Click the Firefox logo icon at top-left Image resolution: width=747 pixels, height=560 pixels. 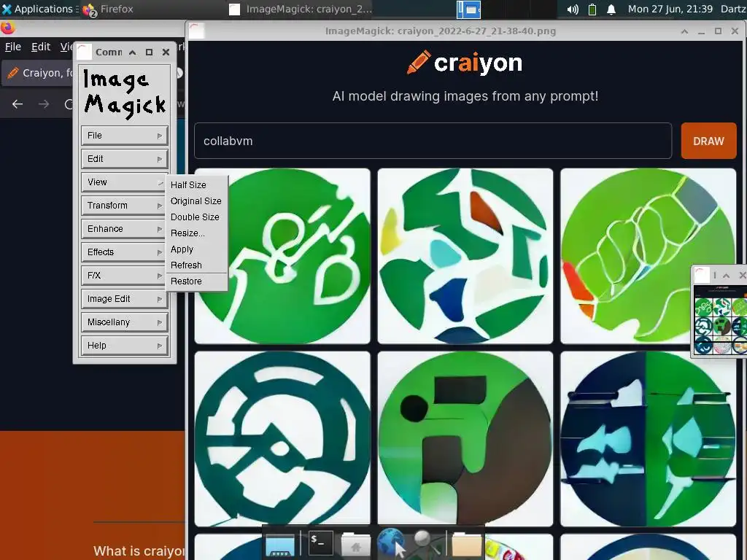(x=7, y=28)
